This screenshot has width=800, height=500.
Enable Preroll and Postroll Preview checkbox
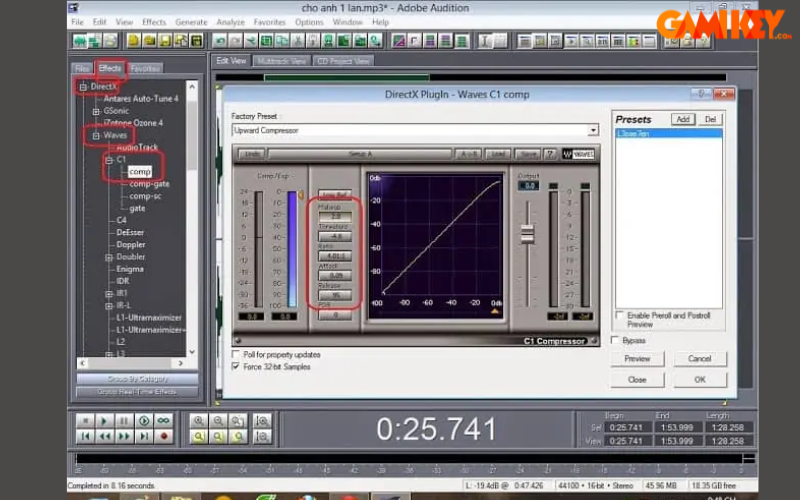(619, 315)
